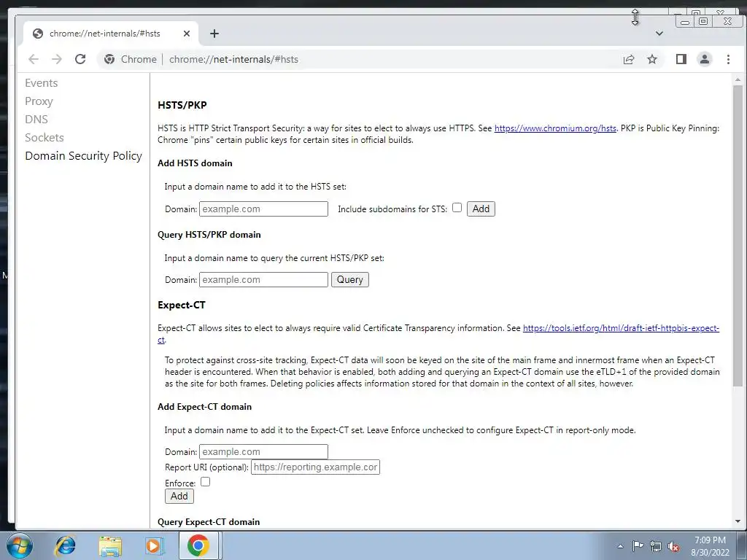Open the network tray icon
Viewport: 747px width, 560px height.
tap(656, 546)
